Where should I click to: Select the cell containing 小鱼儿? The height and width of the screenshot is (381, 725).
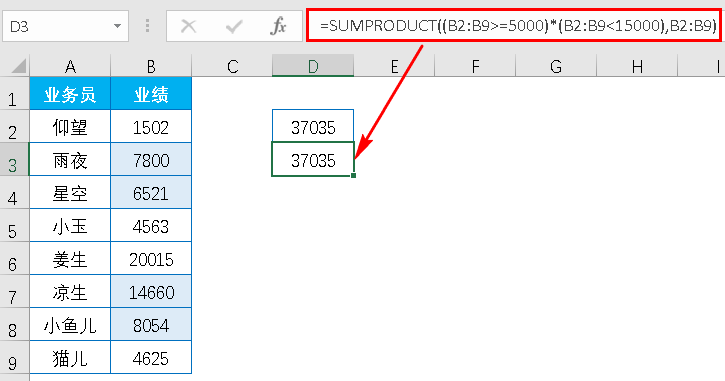tap(70, 325)
